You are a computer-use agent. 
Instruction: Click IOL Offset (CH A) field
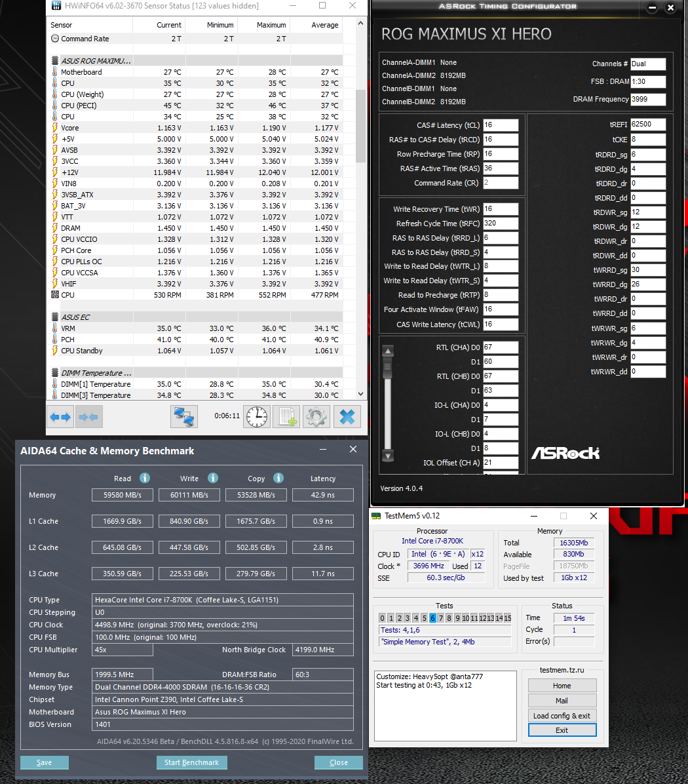[x=501, y=463]
